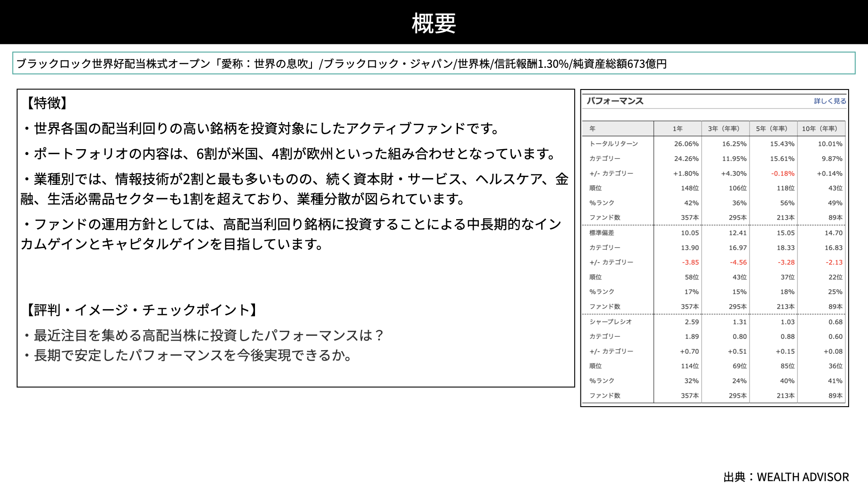868x488 pixels.
Task: Click the シャープレシオ row label
Action: (x=610, y=322)
